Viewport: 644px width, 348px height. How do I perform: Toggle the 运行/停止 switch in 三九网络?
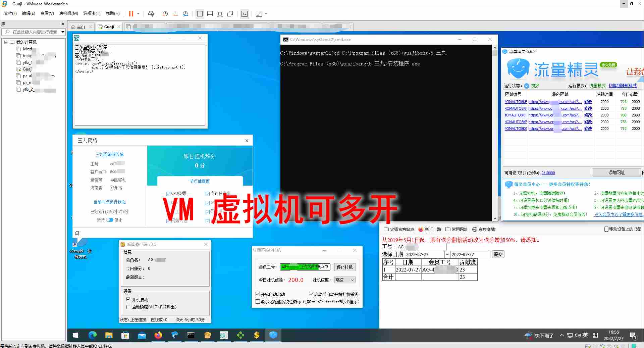click(110, 220)
